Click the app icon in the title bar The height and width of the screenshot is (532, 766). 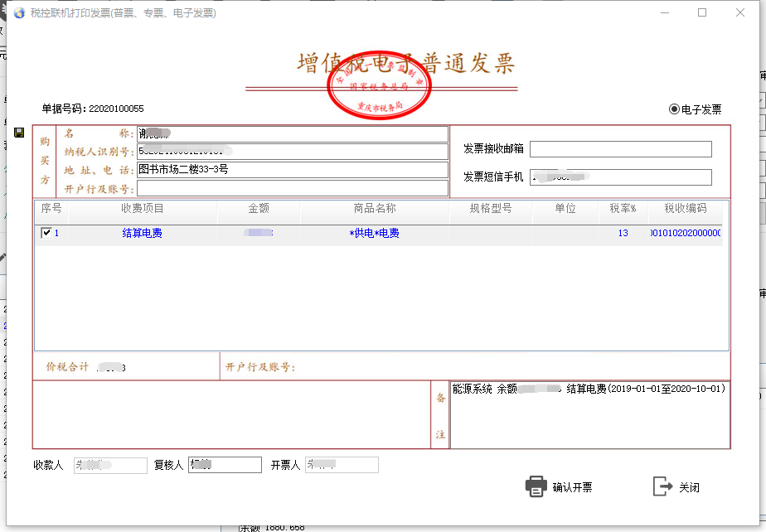point(19,12)
